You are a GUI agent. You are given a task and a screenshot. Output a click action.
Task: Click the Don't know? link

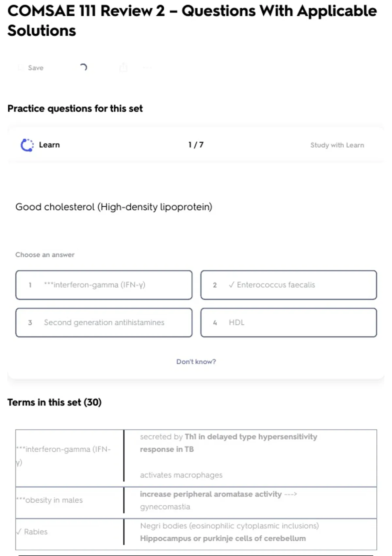point(196,362)
